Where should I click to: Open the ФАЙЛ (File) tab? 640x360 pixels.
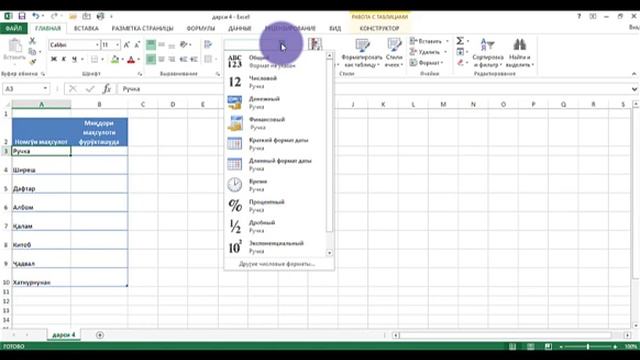pyautogui.click(x=14, y=28)
